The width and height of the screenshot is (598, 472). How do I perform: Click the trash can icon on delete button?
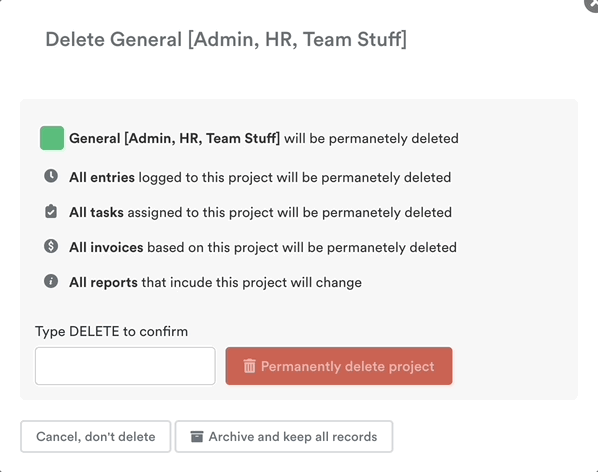[249, 366]
